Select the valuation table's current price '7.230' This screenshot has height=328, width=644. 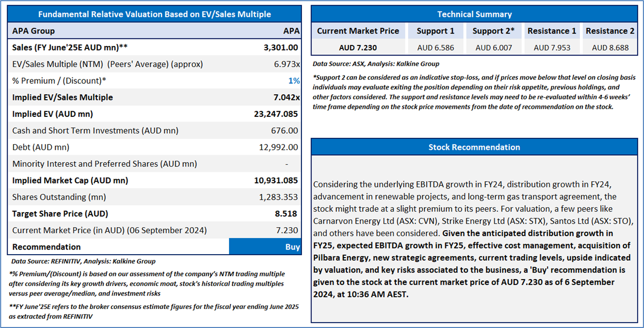(x=288, y=230)
